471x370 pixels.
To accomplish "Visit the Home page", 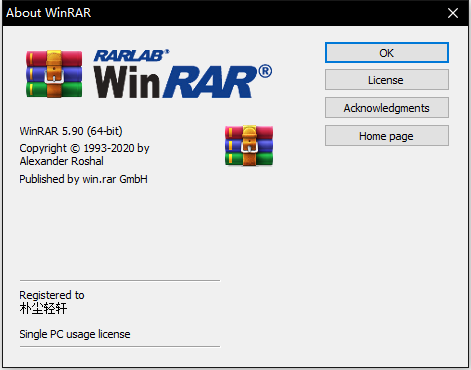I will click(387, 136).
